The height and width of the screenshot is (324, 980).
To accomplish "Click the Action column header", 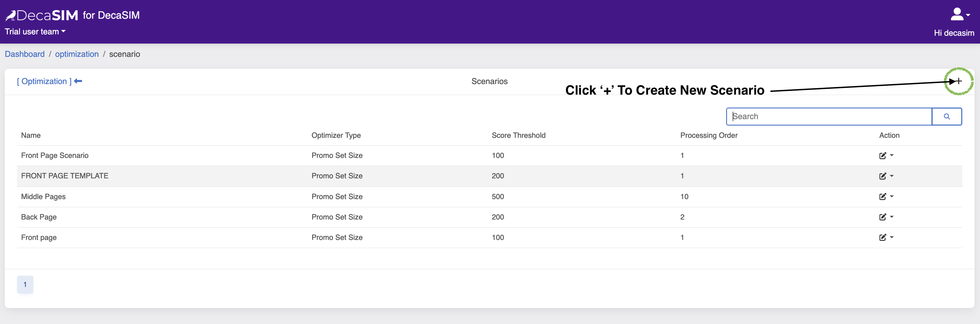I will click(x=889, y=135).
